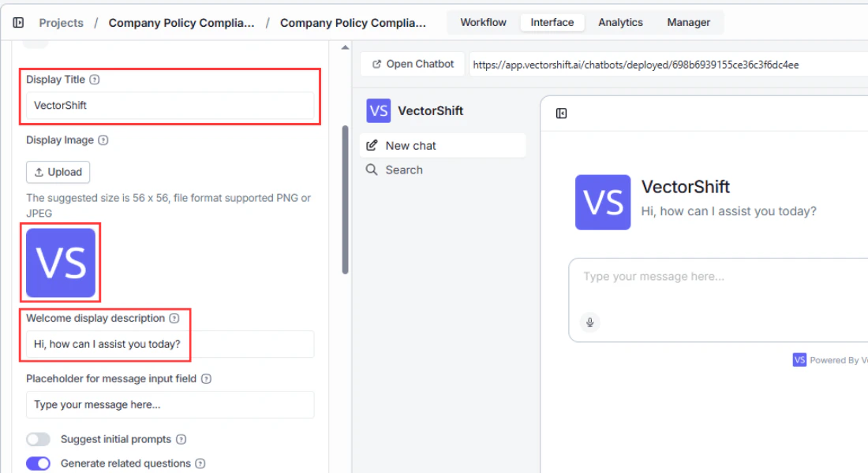Screen dimensions: 868x473
Task: Click the VectorShift heading in chat preview
Action: pyautogui.click(x=685, y=187)
